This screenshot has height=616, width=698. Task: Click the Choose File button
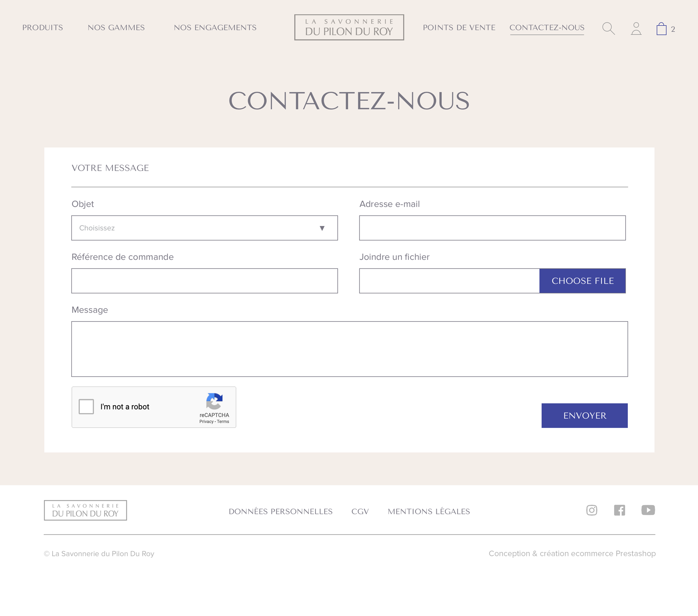tap(583, 281)
